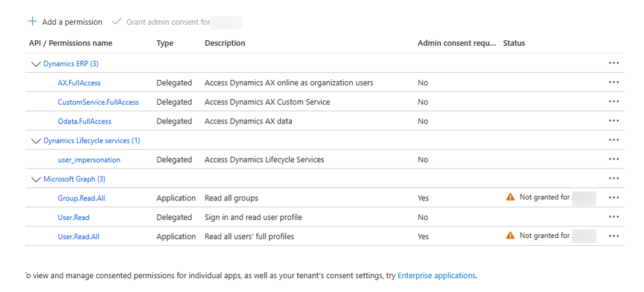Viewport: 644px width, 292px height.
Task: Open the Group.Read.All permission
Action: click(82, 198)
